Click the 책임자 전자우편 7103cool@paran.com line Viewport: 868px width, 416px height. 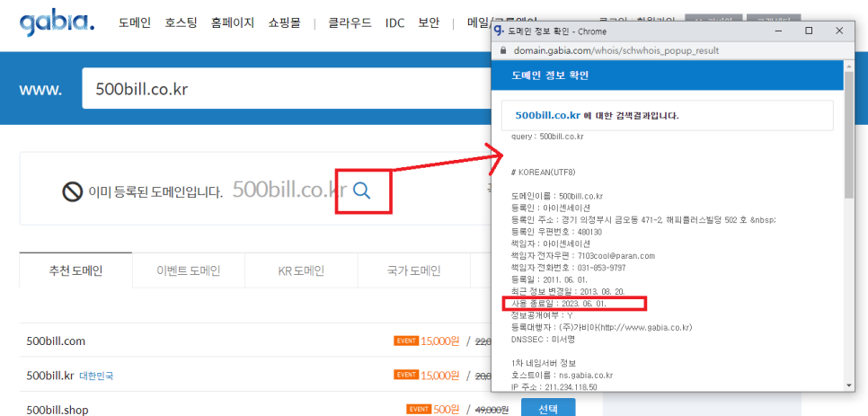[583, 255]
